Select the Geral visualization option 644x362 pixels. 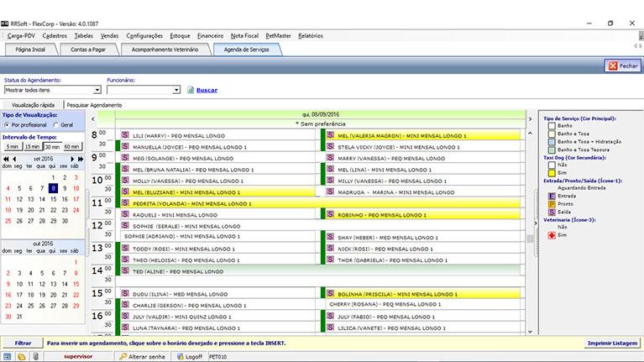pos(55,124)
